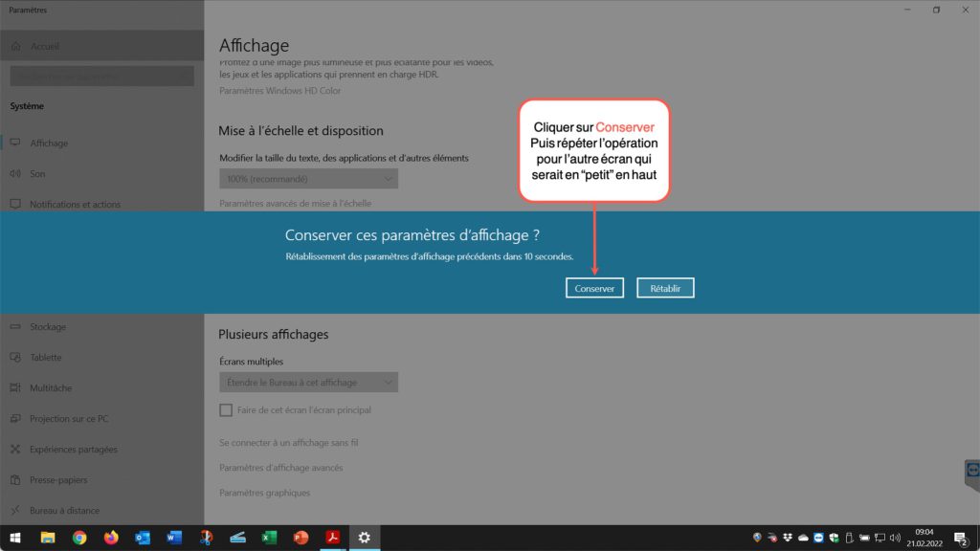Open the volume control in system tray
The height and width of the screenshot is (551, 980).
[895, 538]
